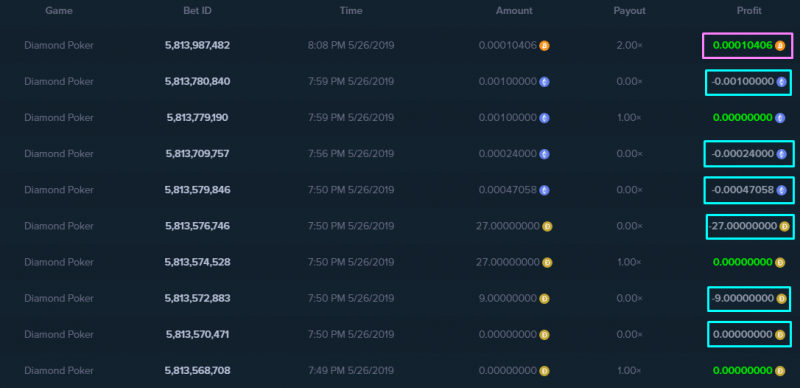Select amount 0.00024000 in Amount column
Image resolution: width=800 pixels, height=388 pixels.
click(x=508, y=154)
